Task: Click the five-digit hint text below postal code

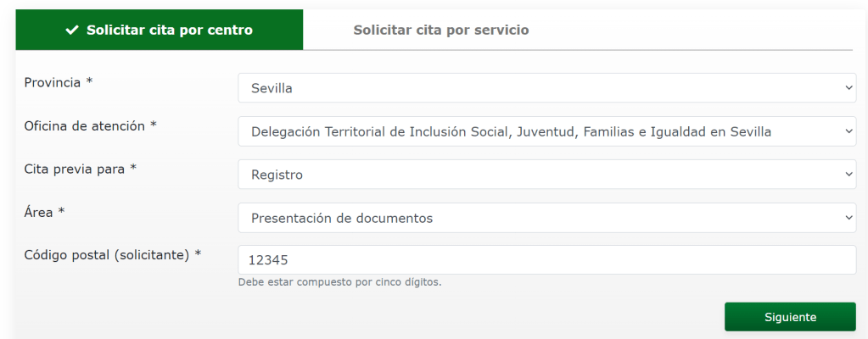Action: 340,282
